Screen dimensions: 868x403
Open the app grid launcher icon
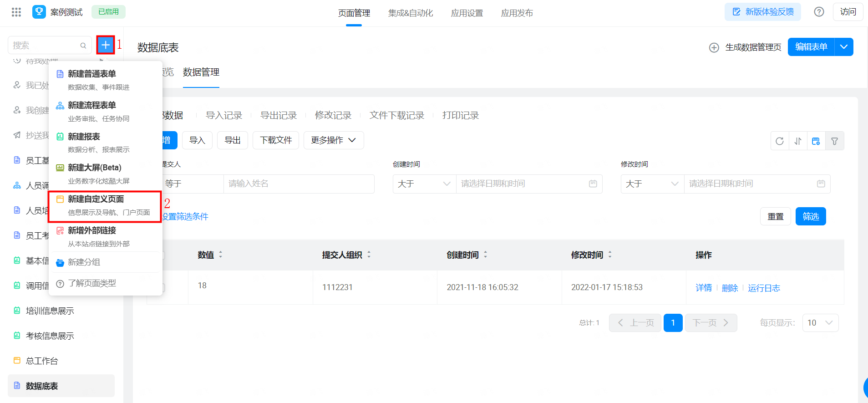tap(16, 12)
